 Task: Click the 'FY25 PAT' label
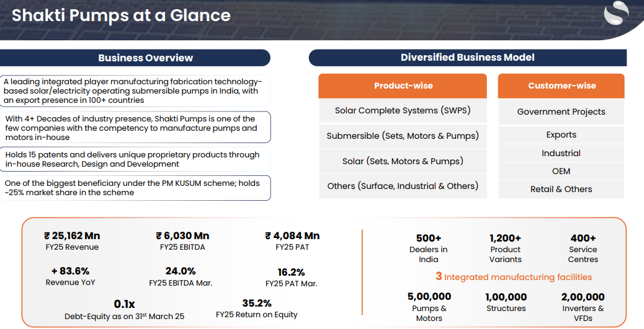click(x=292, y=247)
